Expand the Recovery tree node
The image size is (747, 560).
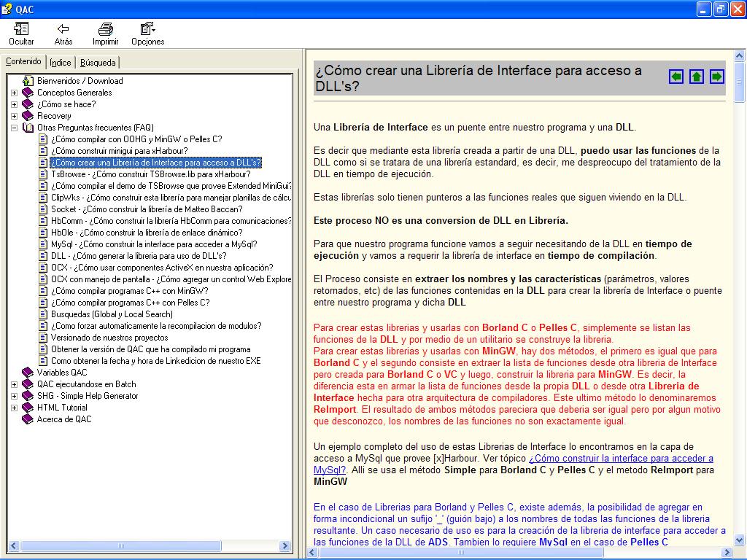tap(15, 116)
